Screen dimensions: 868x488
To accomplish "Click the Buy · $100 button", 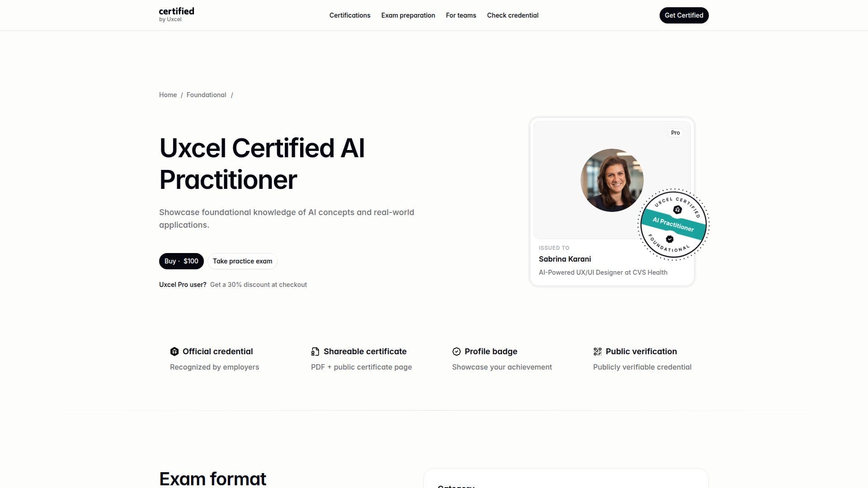I will 181,261.
